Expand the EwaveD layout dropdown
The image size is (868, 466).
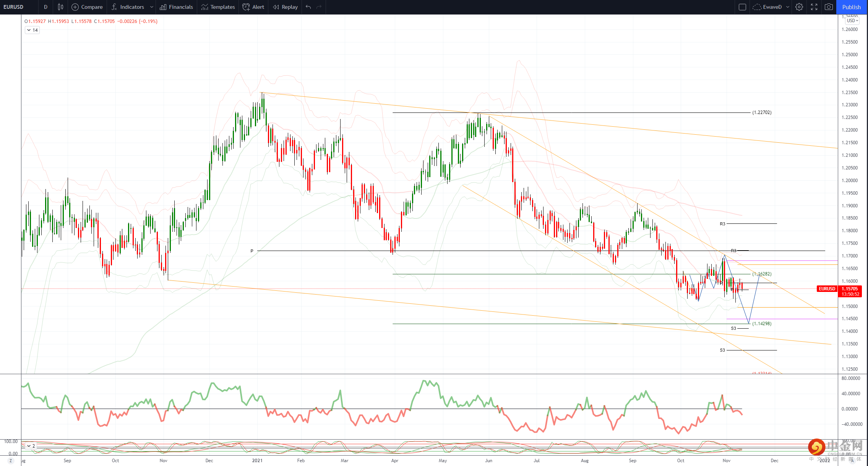788,7
